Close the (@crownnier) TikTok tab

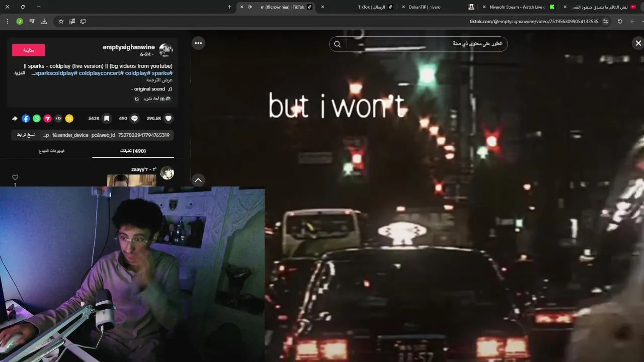pos(242,7)
